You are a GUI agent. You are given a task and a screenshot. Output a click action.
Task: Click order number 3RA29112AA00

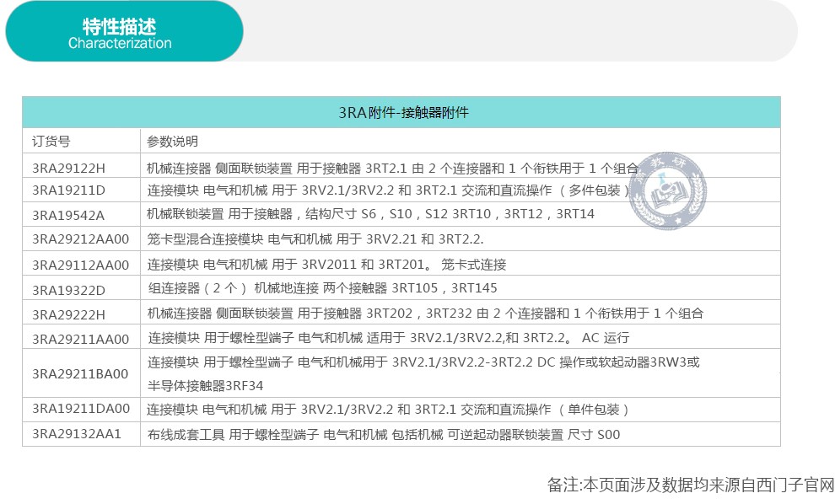point(81,264)
